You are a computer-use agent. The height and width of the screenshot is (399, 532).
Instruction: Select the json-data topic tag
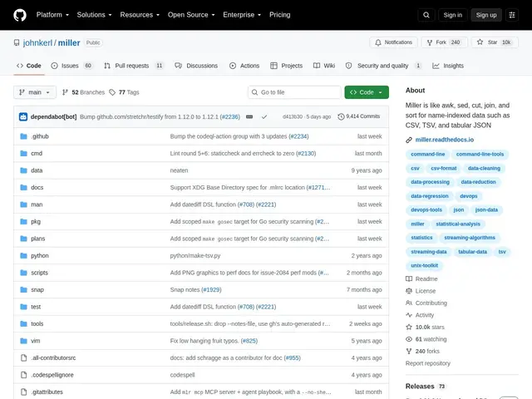point(486,209)
